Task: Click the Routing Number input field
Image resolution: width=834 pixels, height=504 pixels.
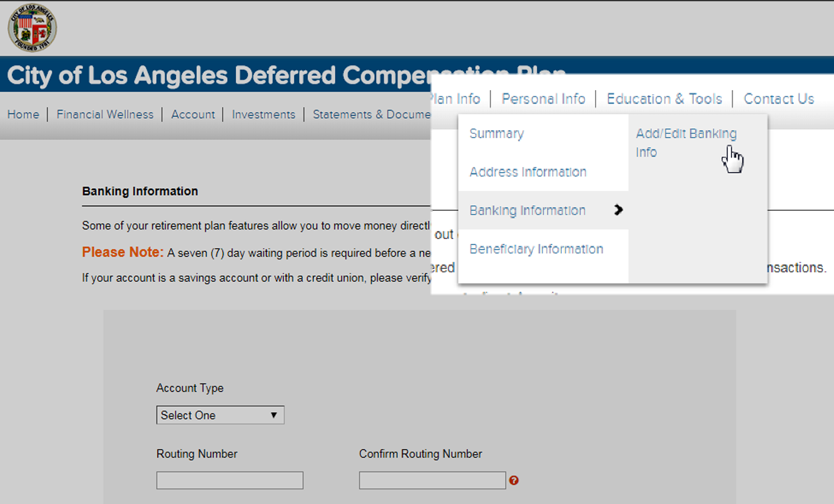Action: pyautogui.click(x=230, y=480)
